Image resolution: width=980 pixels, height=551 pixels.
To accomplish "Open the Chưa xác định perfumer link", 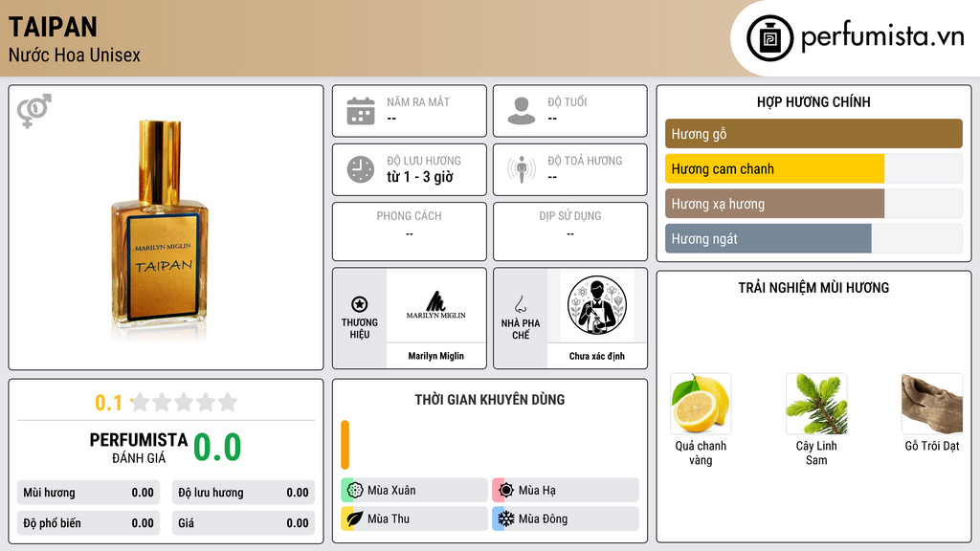I will (x=597, y=356).
